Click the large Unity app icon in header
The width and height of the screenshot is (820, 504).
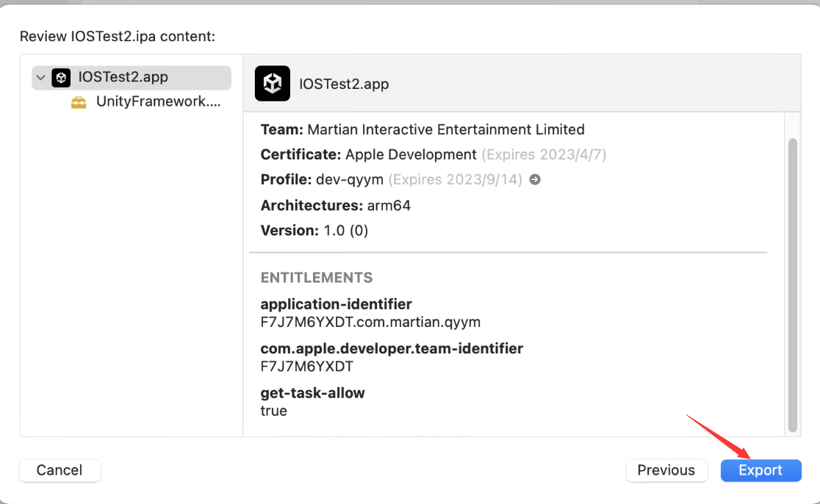click(273, 83)
